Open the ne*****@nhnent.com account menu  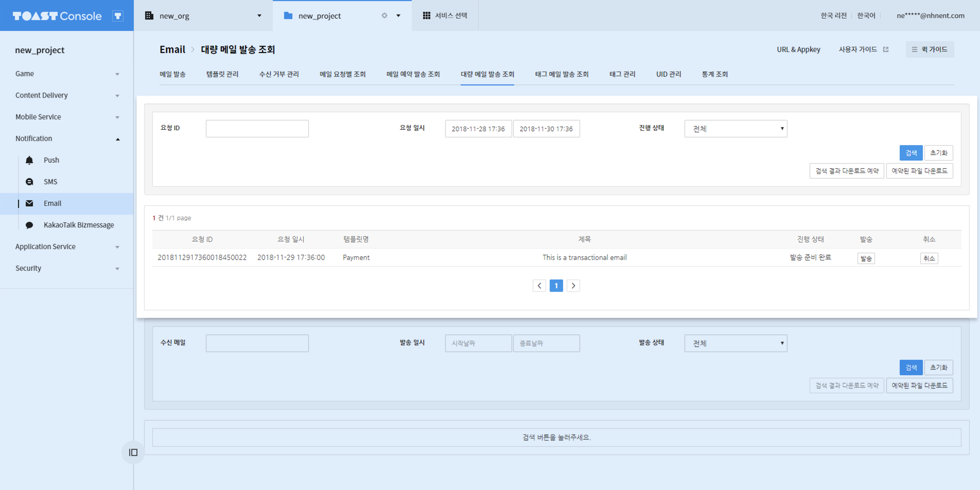(930, 16)
